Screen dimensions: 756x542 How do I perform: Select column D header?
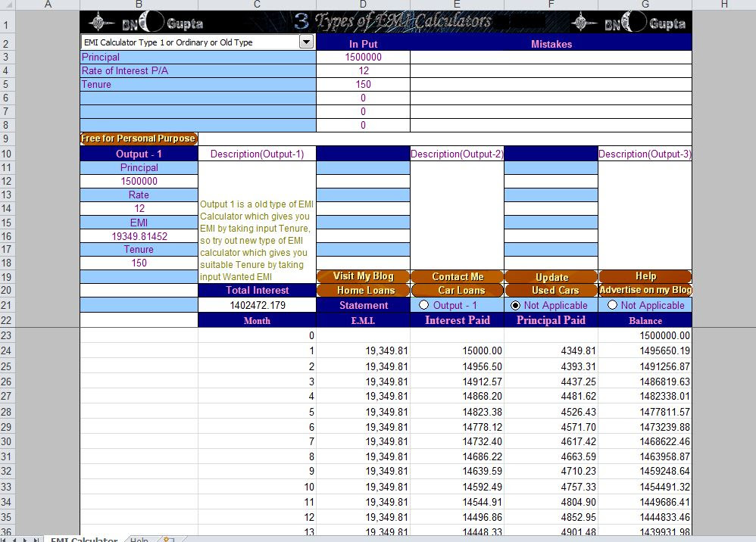click(x=363, y=5)
